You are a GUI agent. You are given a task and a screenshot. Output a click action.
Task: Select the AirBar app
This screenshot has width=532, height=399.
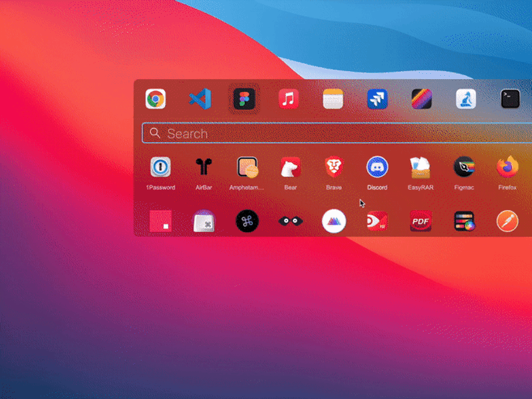203,168
